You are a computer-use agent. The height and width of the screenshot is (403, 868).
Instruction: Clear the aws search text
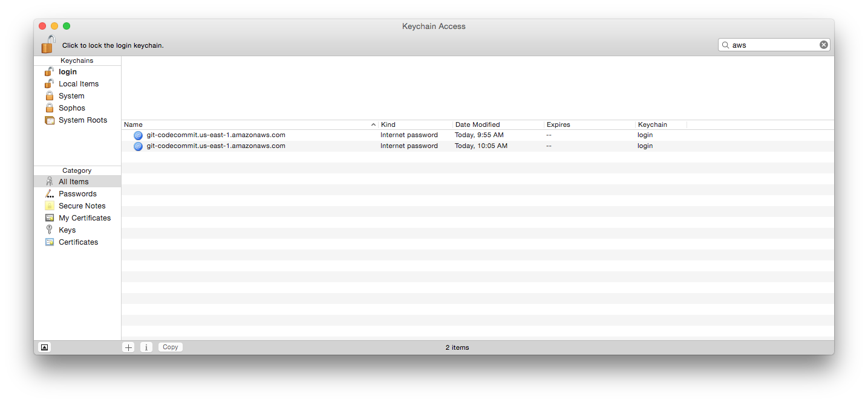click(823, 45)
